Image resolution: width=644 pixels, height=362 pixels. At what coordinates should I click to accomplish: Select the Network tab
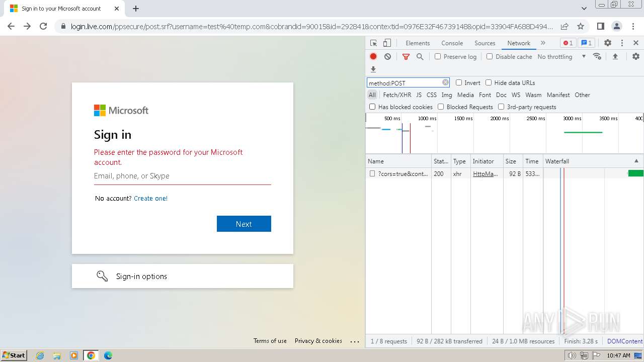coord(519,43)
